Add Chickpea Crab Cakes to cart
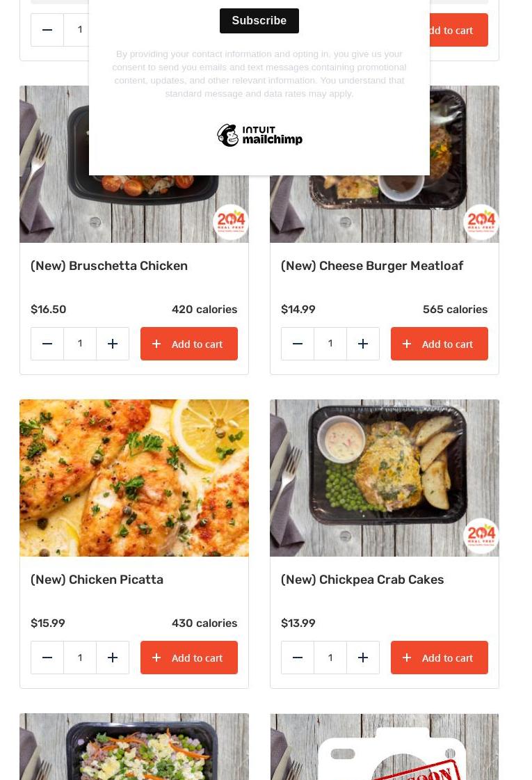Screen dimensions: 532x780 tap(439, 658)
